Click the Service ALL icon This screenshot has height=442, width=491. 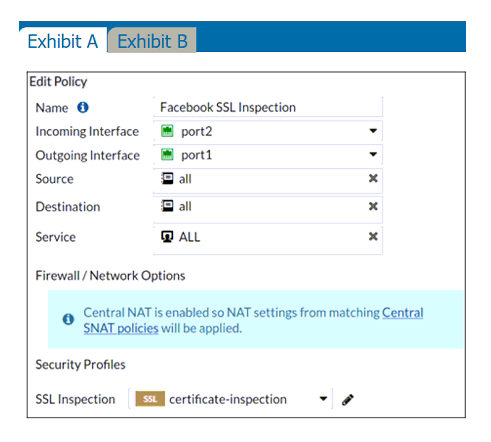(x=167, y=237)
